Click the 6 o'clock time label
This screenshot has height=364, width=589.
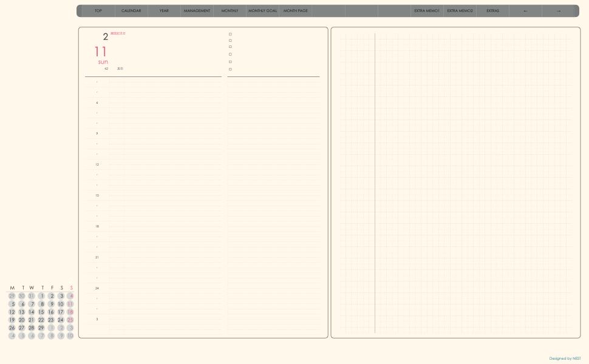(x=97, y=103)
